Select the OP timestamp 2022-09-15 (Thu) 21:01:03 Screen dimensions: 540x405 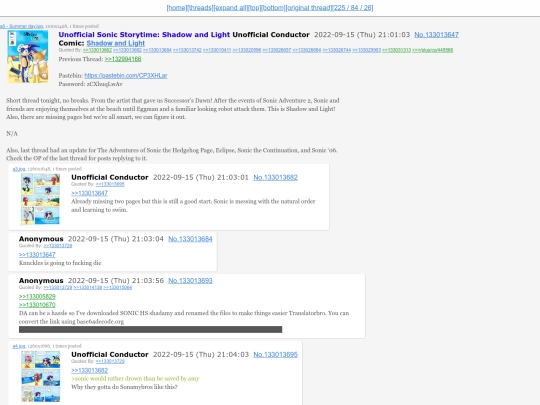tap(362, 35)
